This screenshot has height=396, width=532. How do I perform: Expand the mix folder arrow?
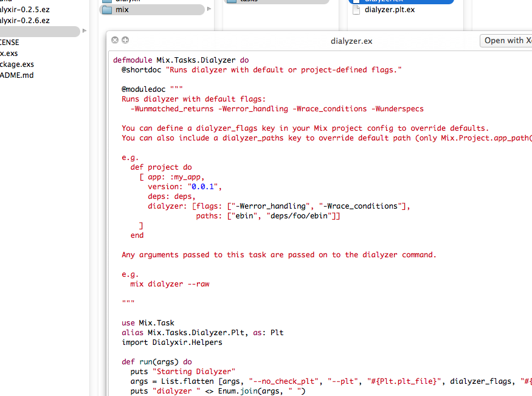pyautogui.click(x=209, y=9)
